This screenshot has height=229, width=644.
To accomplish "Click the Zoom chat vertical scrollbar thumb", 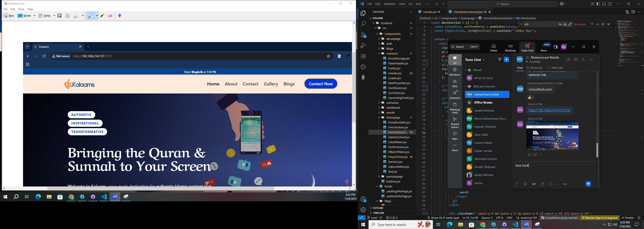I will (597, 150).
